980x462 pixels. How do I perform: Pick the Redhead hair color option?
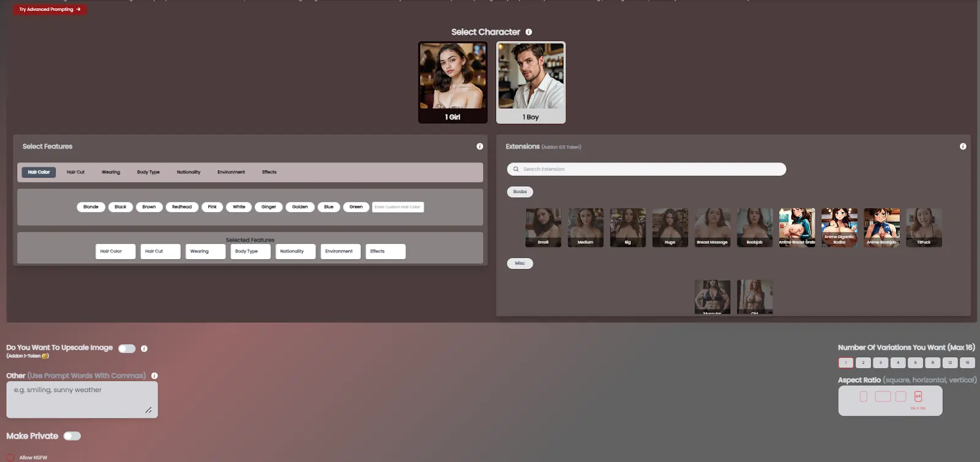pyautogui.click(x=182, y=207)
